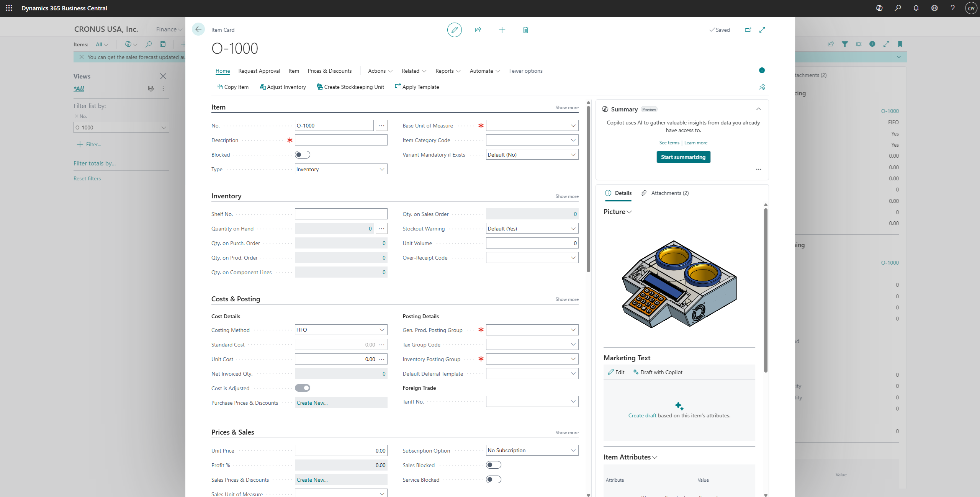Click back arrow on Item Card
The height and width of the screenshot is (497, 980).
coord(198,29)
